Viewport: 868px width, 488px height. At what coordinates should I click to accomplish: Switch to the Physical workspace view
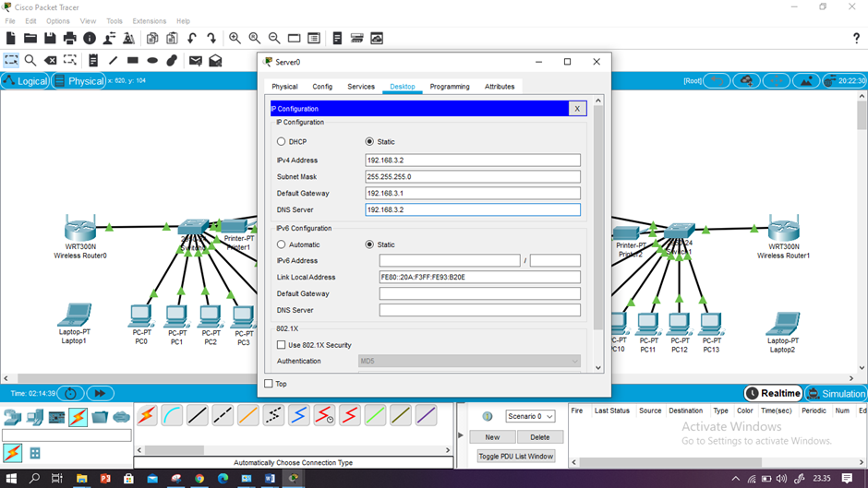79,81
